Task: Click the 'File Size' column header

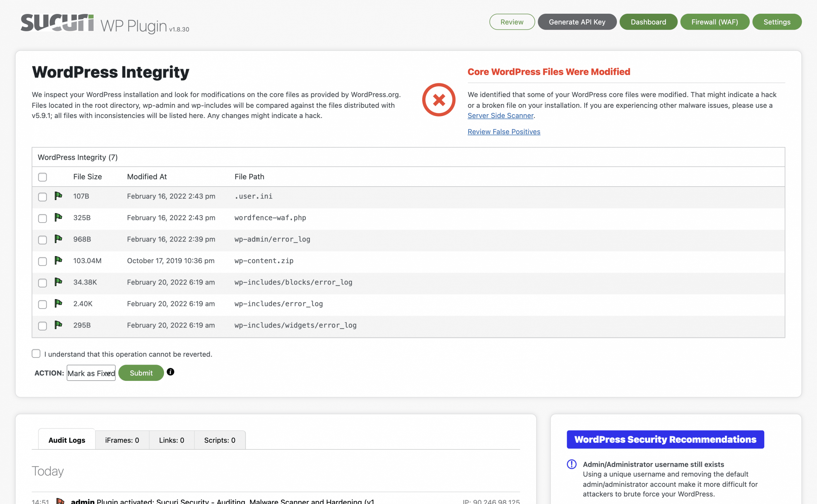Action: tap(88, 177)
